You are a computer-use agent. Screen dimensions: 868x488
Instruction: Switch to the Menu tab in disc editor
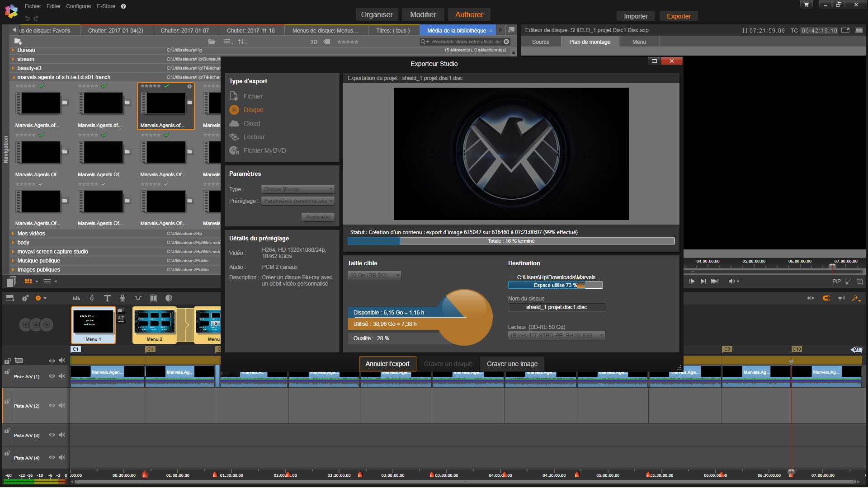[x=639, y=42]
